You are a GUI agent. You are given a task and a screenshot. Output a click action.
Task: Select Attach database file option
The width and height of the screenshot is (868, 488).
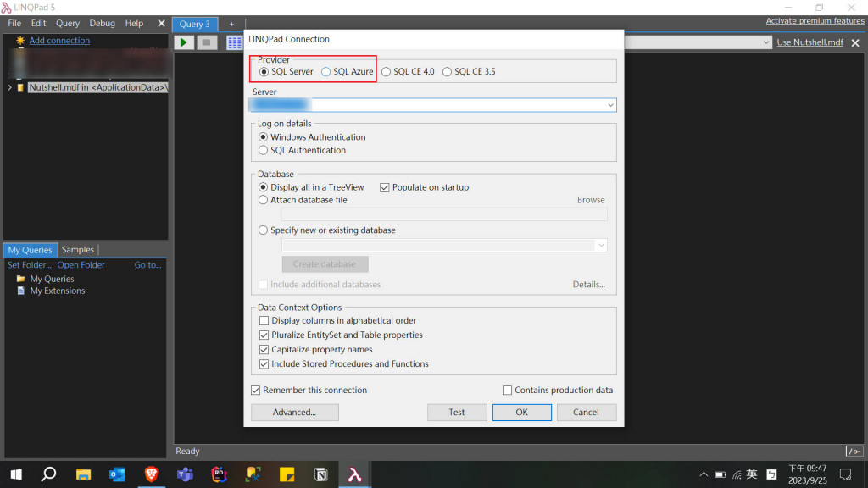303,200
